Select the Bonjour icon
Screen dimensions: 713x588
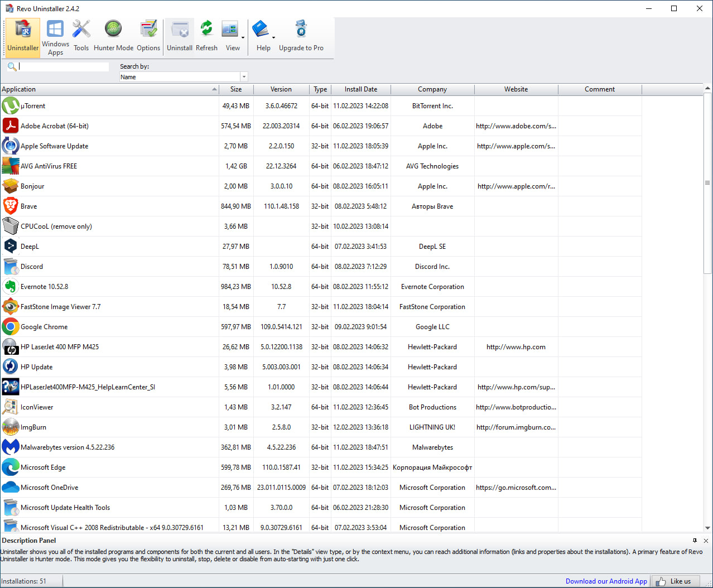point(10,186)
